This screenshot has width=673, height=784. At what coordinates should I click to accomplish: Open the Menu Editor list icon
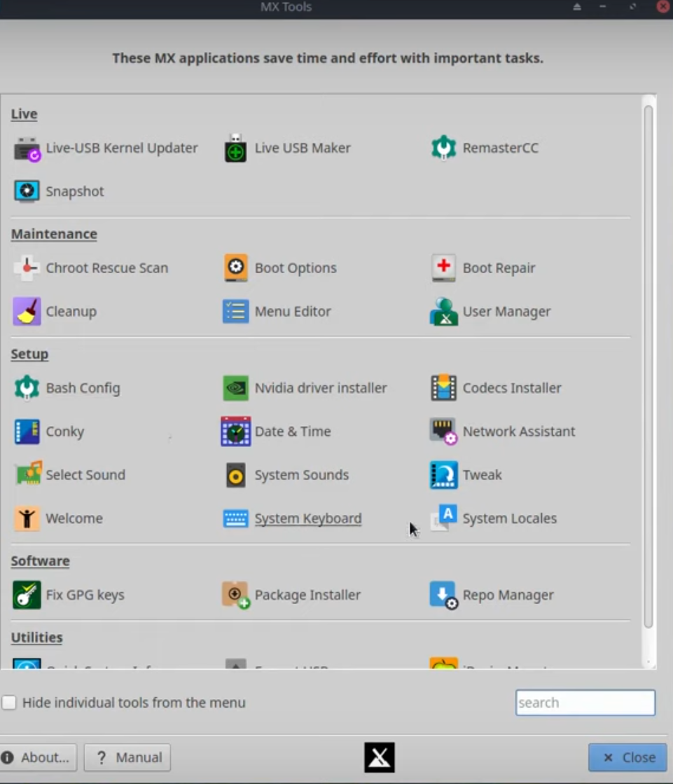[x=235, y=312]
